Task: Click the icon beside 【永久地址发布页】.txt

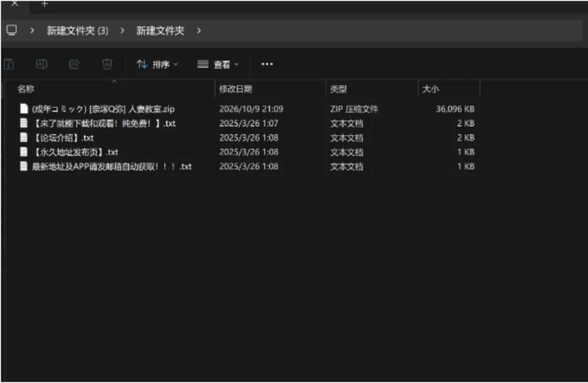Action: point(24,152)
